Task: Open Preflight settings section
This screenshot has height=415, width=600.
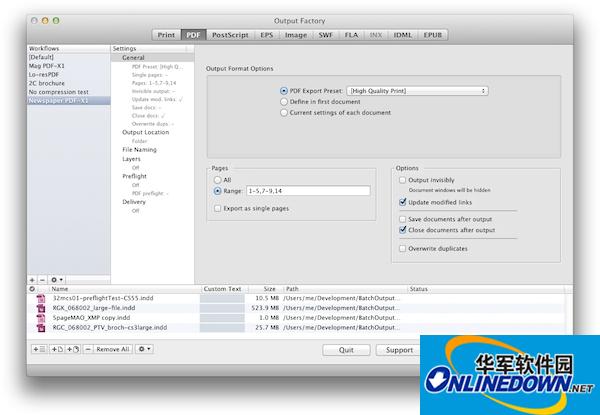Action: (134, 176)
